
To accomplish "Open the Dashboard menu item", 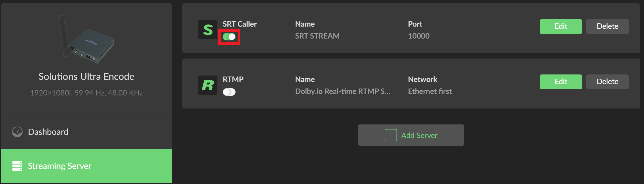I will (48, 132).
